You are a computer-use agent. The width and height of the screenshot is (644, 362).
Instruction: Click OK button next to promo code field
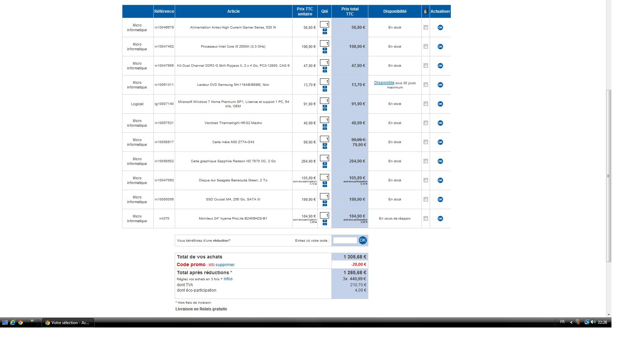tap(362, 240)
